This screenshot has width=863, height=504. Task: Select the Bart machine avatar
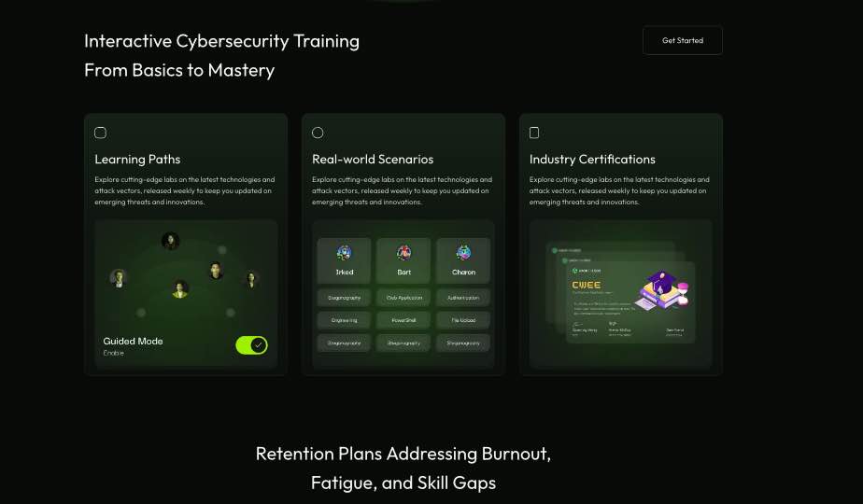(404, 253)
